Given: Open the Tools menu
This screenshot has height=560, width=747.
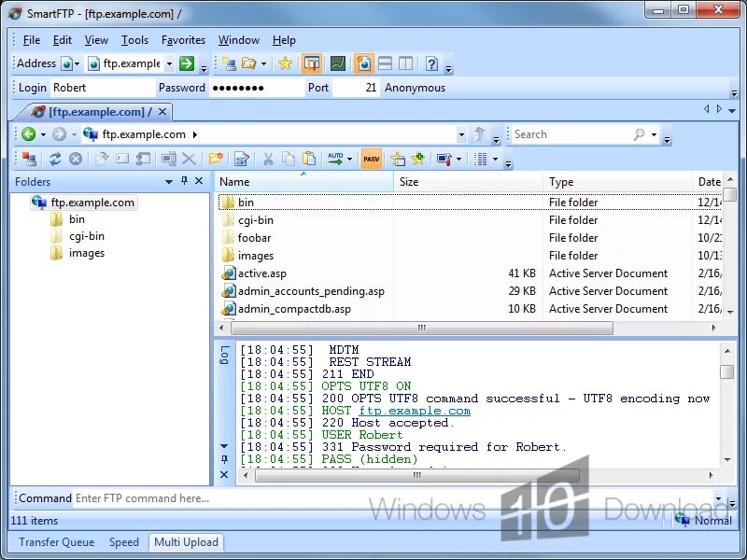Looking at the screenshot, I should [134, 40].
